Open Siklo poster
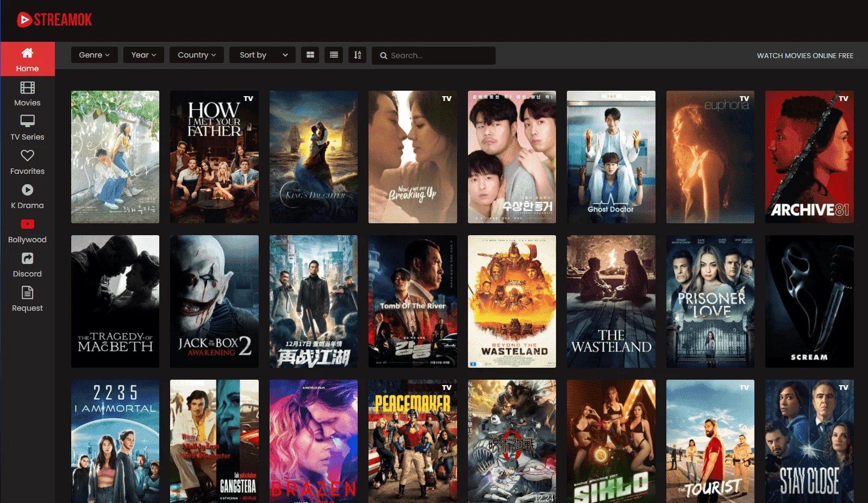Viewport: 868px width, 503px height. coord(611,441)
